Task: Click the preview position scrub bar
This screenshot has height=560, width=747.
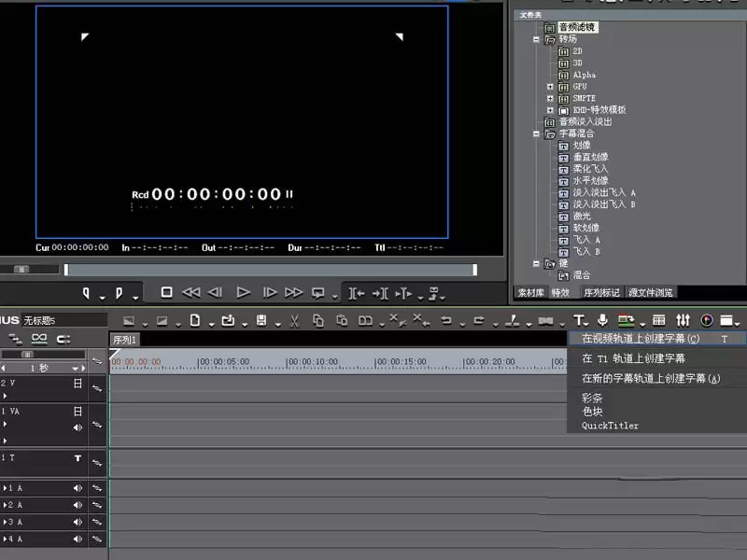Action: pyautogui.click(x=270, y=270)
